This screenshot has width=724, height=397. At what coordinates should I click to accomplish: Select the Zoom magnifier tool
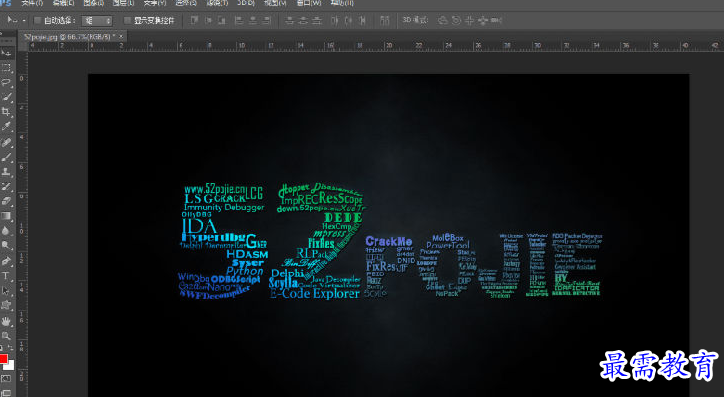click(x=6, y=335)
